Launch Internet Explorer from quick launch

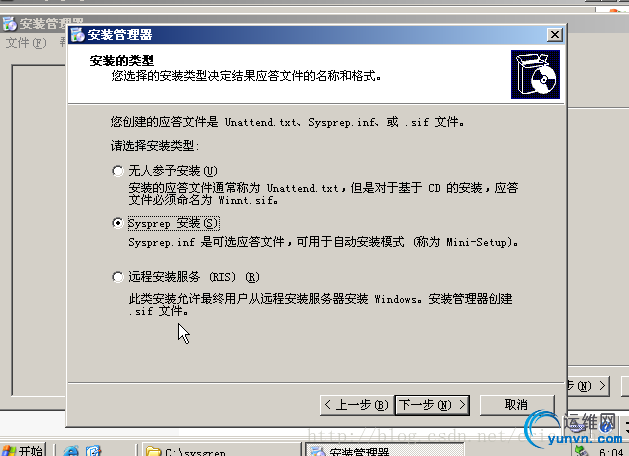click(71, 451)
